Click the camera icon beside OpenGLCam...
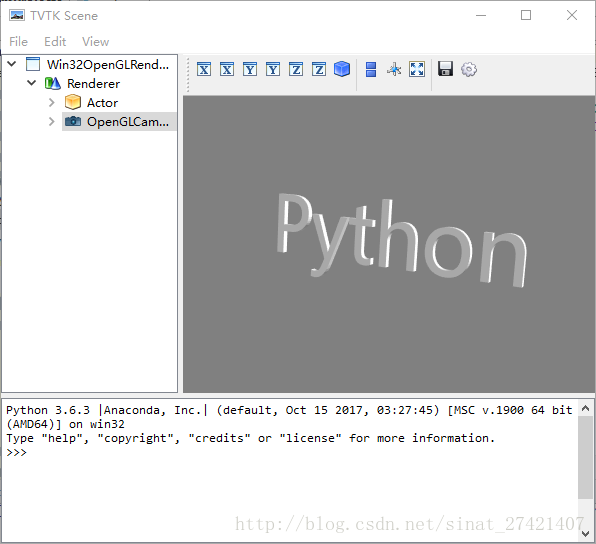 (x=73, y=121)
